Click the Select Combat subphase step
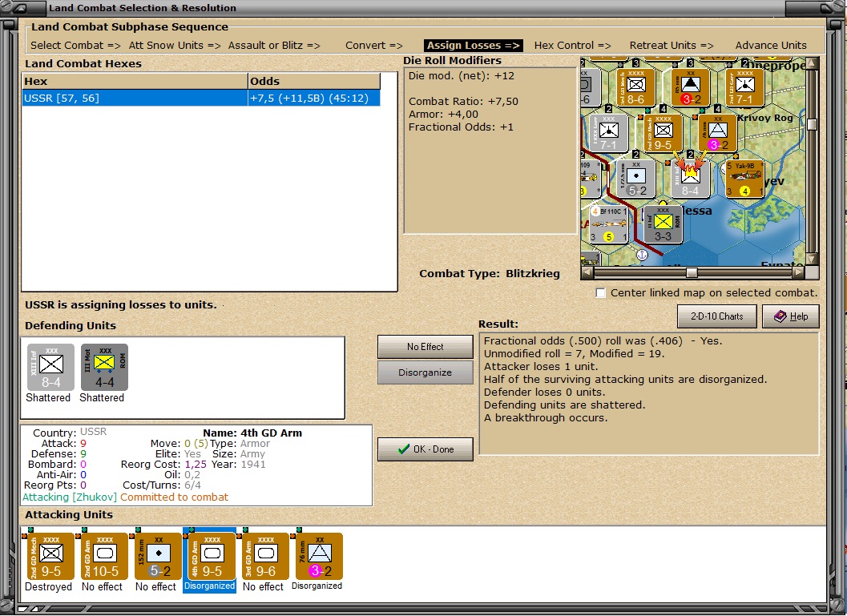 coord(75,46)
